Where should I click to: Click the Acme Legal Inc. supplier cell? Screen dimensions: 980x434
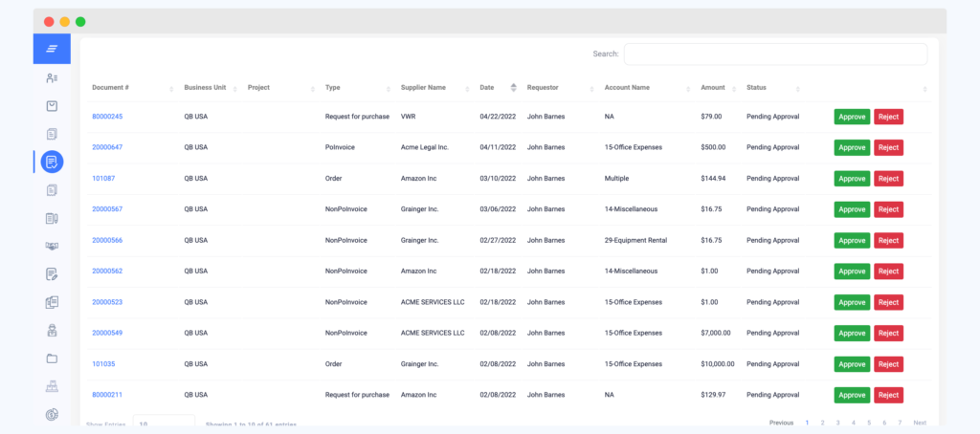425,147
